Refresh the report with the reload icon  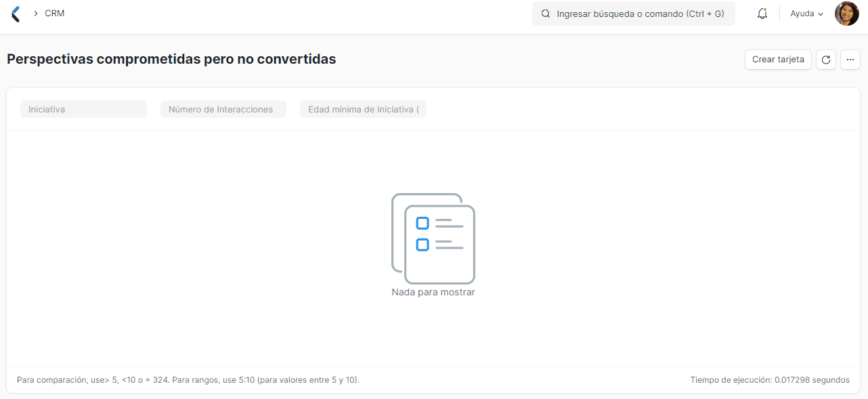point(826,60)
